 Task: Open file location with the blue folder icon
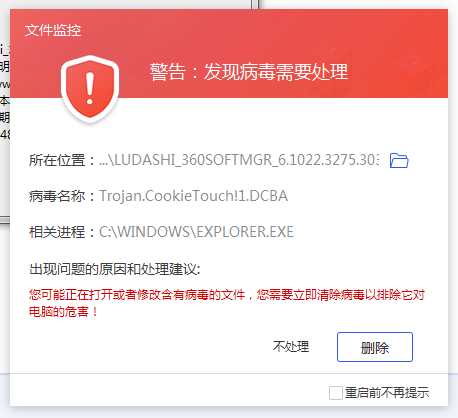point(399,160)
